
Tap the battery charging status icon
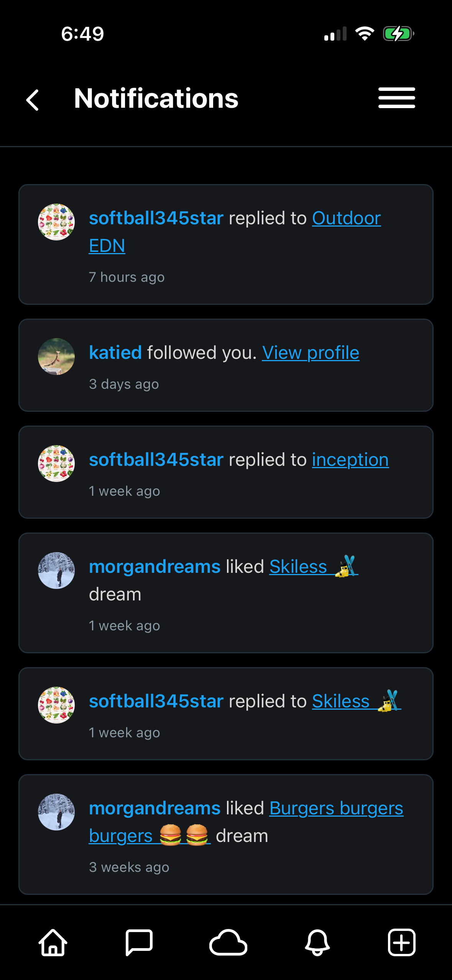pyautogui.click(x=398, y=34)
